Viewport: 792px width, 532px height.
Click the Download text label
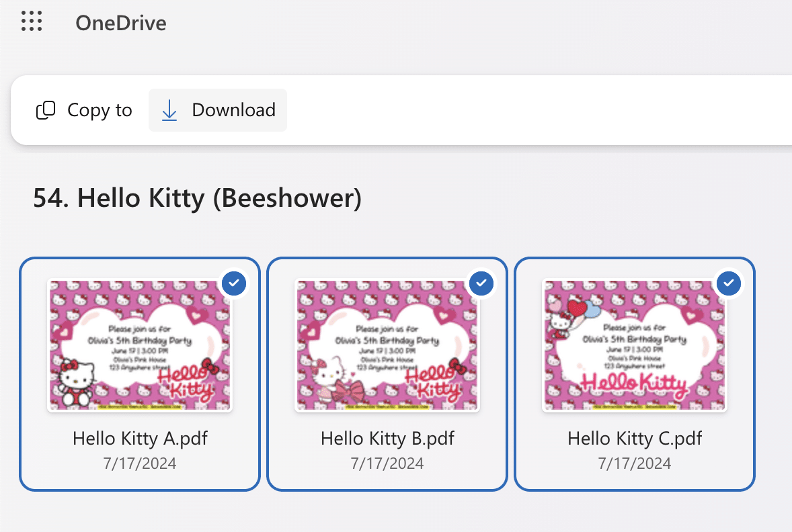click(233, 110)
